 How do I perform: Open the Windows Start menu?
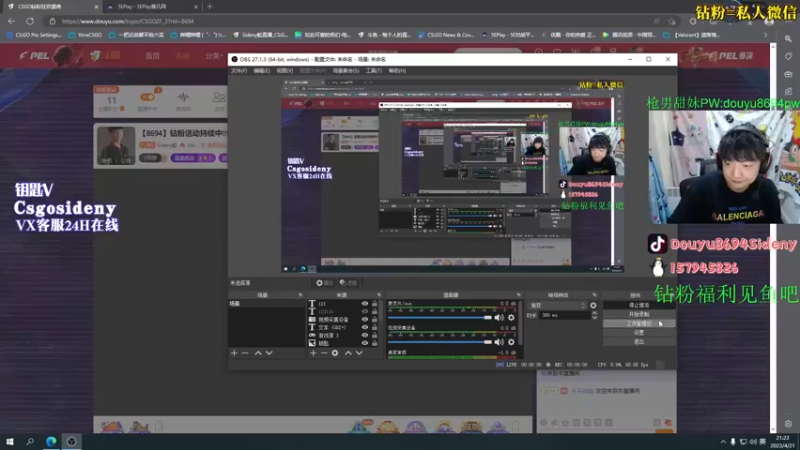click(10, 441)
